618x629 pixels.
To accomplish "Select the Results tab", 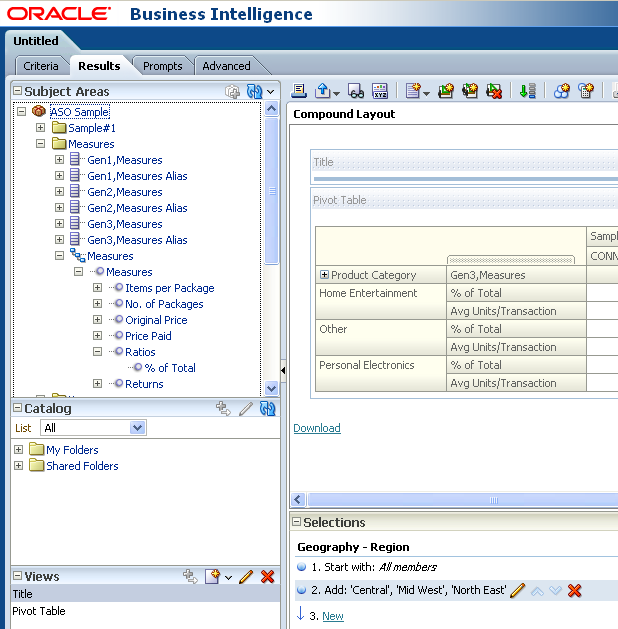I will pyautogui.click(x=99, y=66).
